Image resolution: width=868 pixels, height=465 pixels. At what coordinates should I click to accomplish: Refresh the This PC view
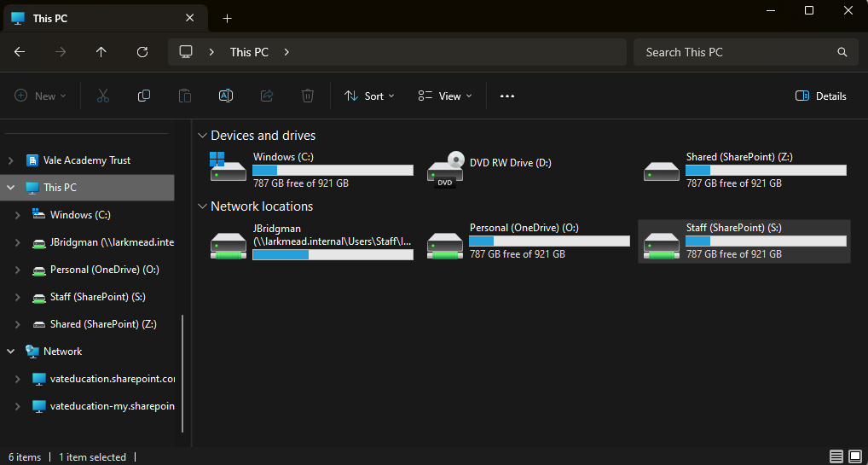[142, 52]
